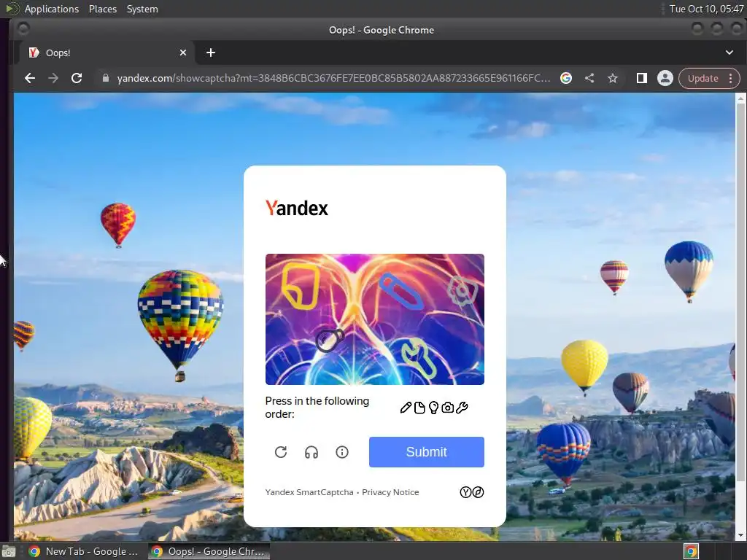Screen dimensions: 747x560
Task: Click the clock showing Tue Oct 10, 05:47
Action: pos(706,9)
